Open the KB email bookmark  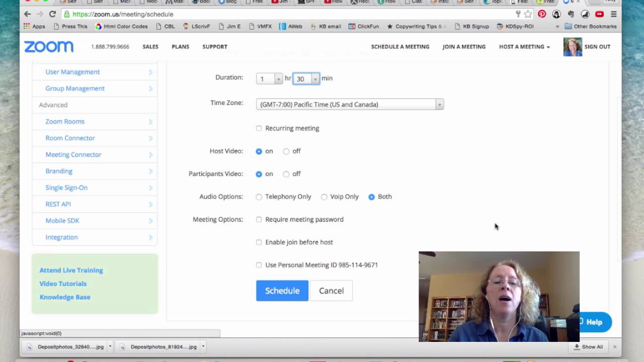pos(326,26)
